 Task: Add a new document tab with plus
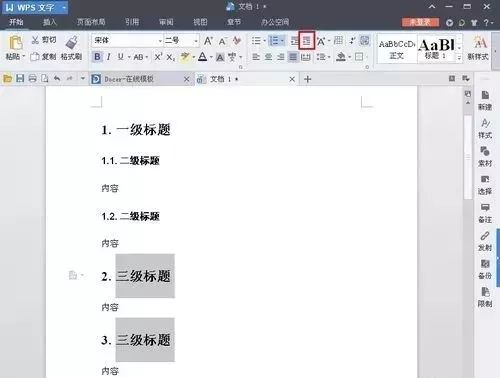(308, 79)
